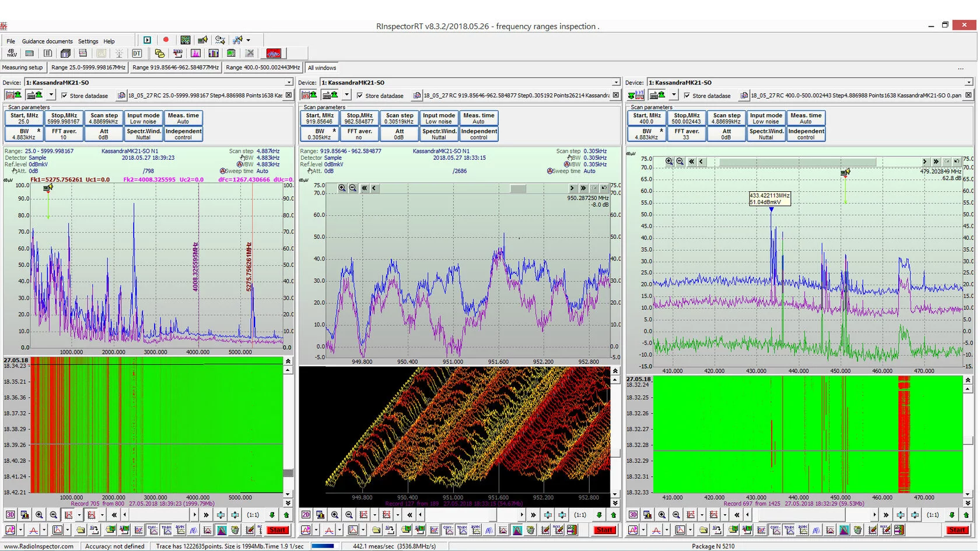Click the horizontal scroll thumb above middle graph
The height and width of the screenshot is (551, 980).
click(517, 188)
